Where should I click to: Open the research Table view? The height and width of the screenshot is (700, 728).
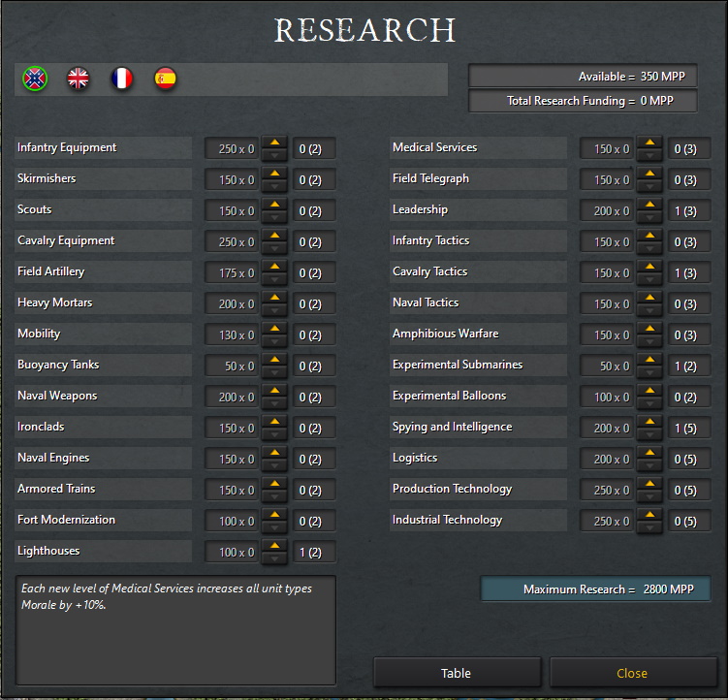coord(457,673)
